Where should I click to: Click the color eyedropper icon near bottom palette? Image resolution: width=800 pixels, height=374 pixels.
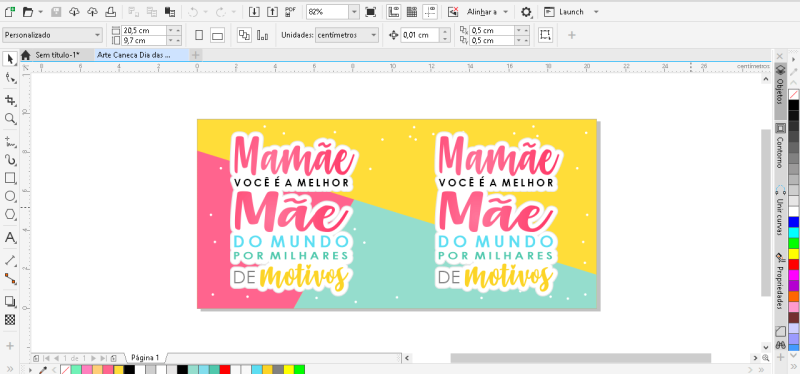(44, 369)
